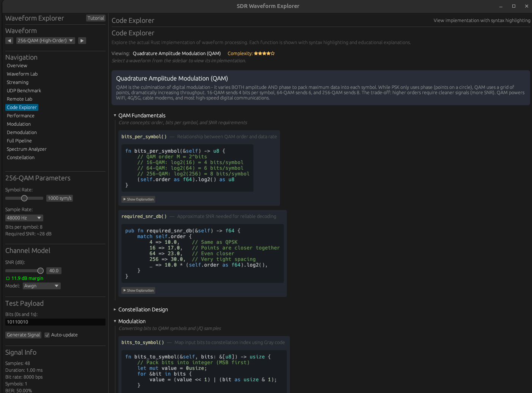Click the SNR slider handle
The height and width of the screenshot is (393, 532).
40,270
